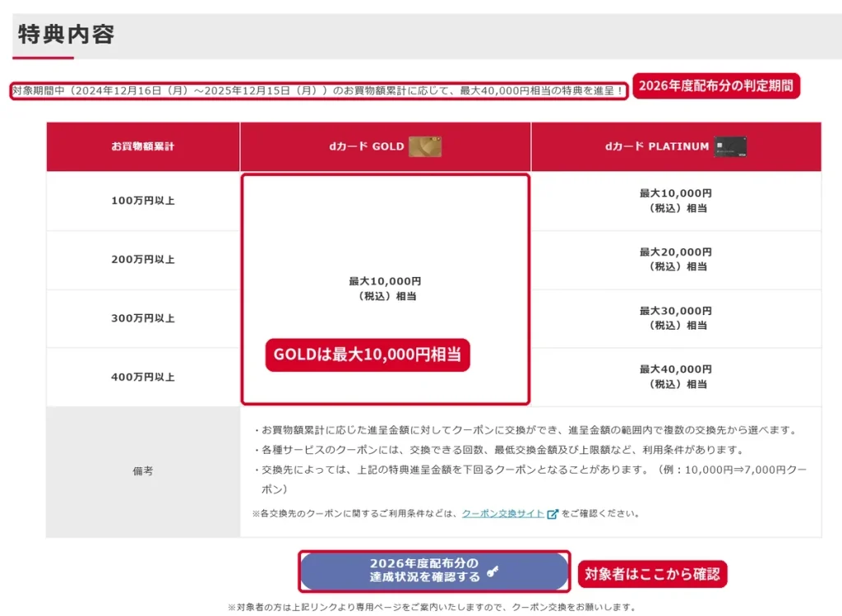This screenshot has height=616, width=842.
Task: Click the 対象期間中(2024年12月16日 sentence
Action: tap(318, 90)
